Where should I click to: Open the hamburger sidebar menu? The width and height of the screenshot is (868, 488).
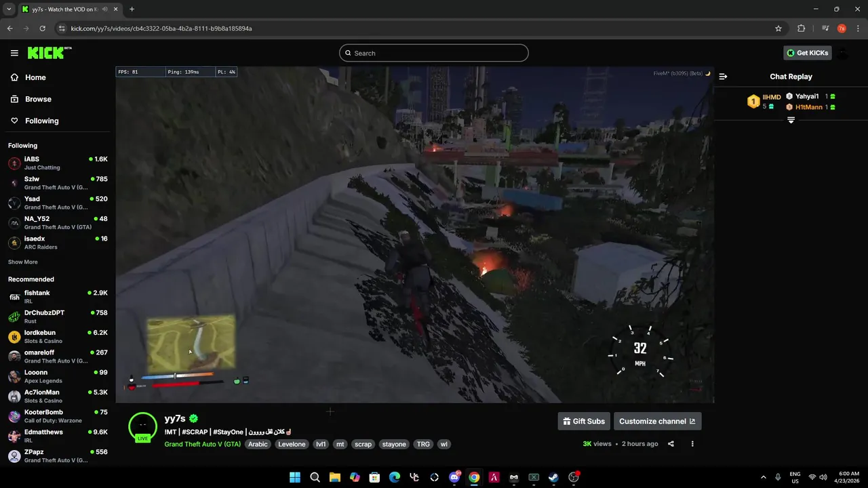click(14, 53)
